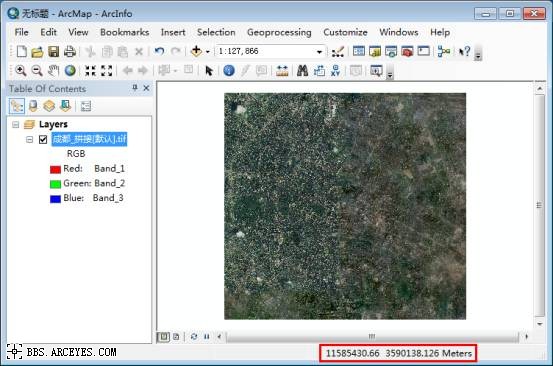Refresh the map display
The height and width of the screenshot is (366, 553).
coord(194,337)
